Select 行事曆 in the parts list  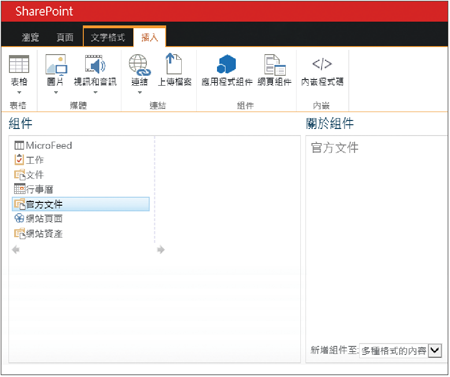pos(39,189)
